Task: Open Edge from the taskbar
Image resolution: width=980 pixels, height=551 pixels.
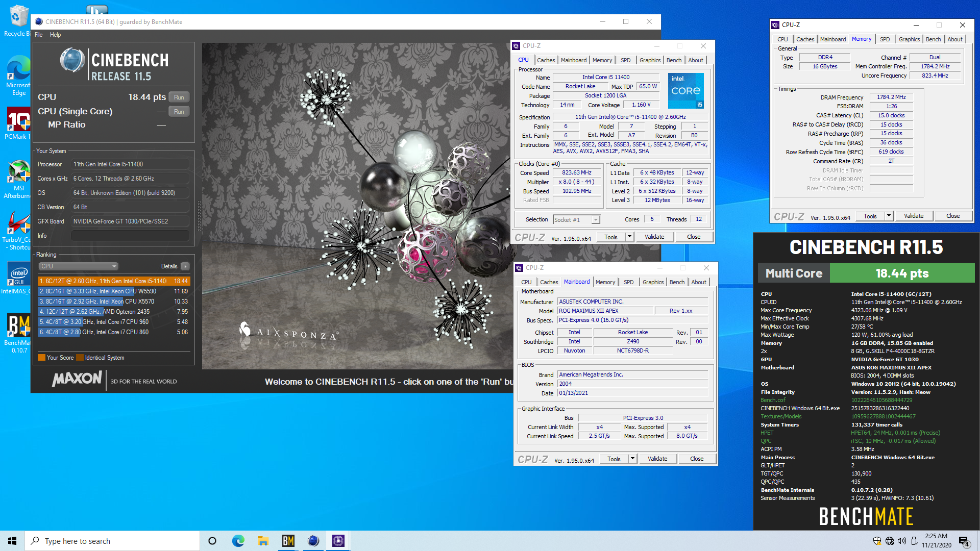Action: [238, 541]
